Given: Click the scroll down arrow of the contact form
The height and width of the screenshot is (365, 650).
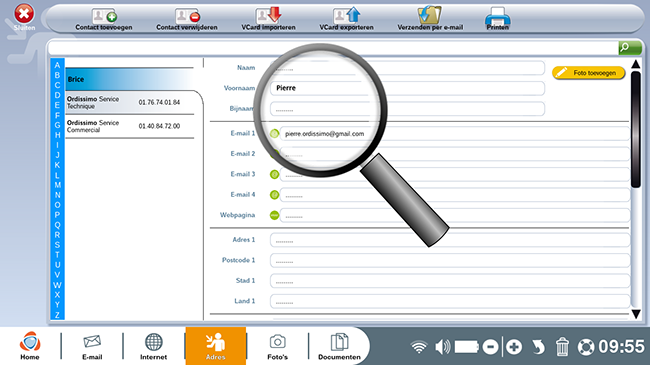Looking at the screenshot, I should (636, 314).
